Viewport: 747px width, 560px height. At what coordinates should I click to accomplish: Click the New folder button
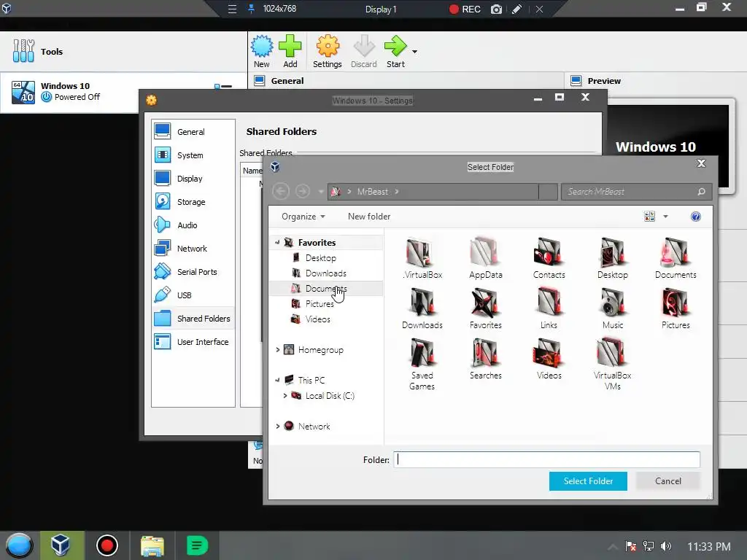tap(369, 217)
